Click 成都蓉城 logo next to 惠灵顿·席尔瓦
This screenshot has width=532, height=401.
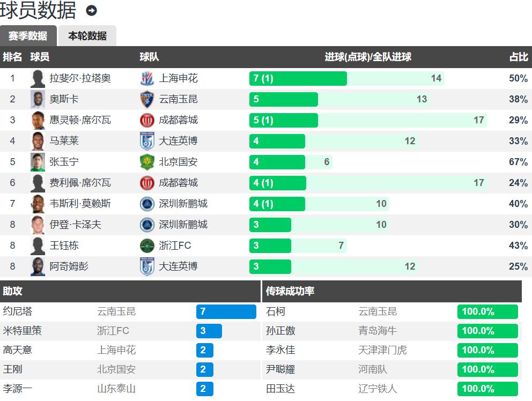coord(147,121)
